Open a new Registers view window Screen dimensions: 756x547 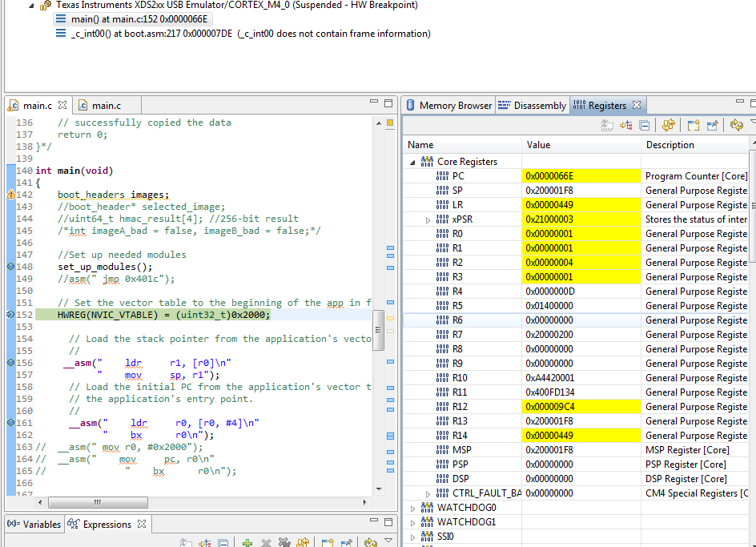693,125
